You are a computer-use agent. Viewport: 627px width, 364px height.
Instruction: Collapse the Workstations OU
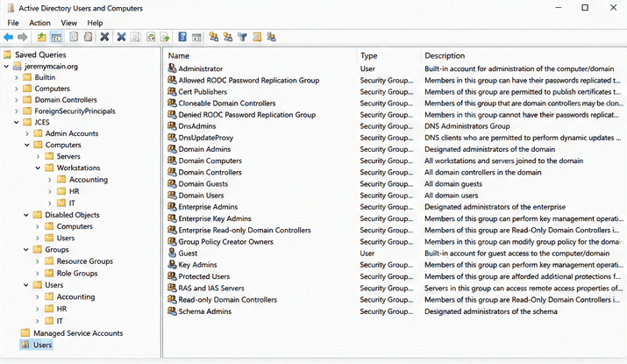38,168
